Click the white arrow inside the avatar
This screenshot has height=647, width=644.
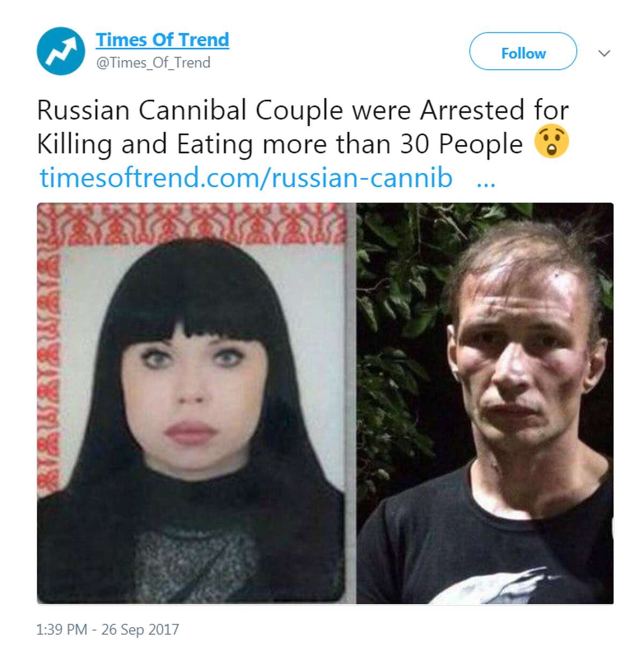coord(62,51)
